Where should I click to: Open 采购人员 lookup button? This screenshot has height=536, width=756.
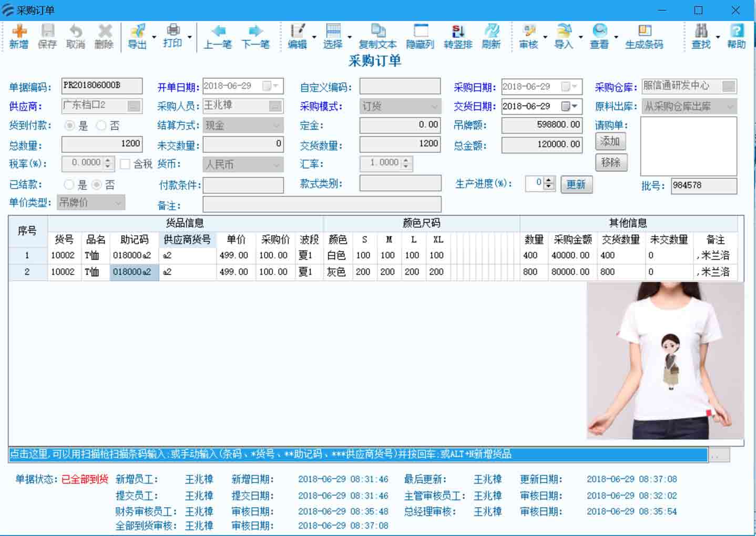click(275, 106)
